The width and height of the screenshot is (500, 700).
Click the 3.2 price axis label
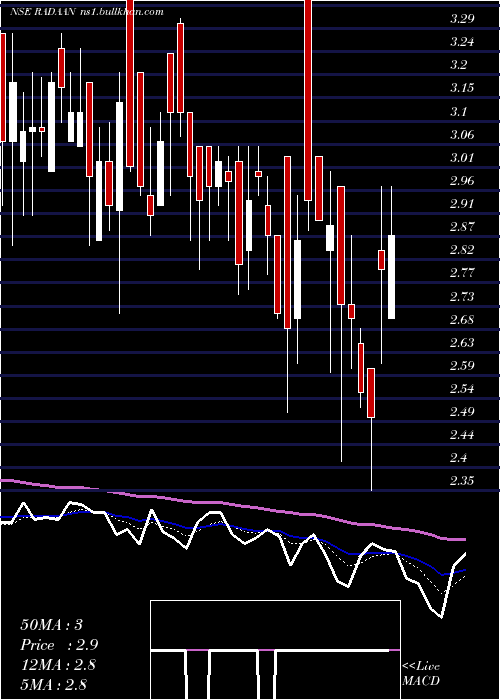tap(458, 65)
